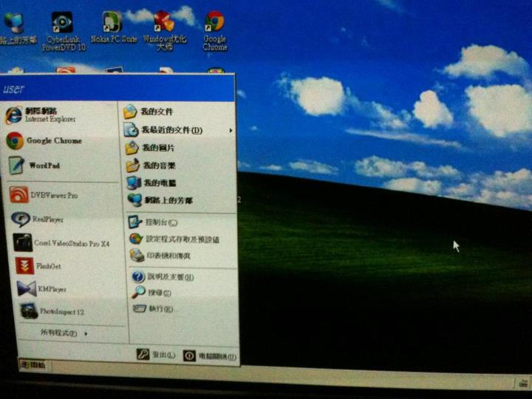Click KMPlayer icon in Start menu
Screen dimensions: 532x399
[x=27, y=289]
